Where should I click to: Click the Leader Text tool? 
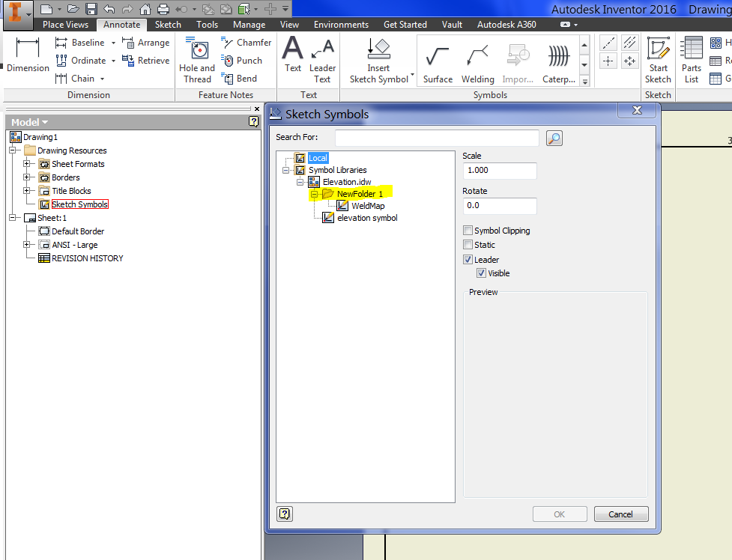point(322,60)
